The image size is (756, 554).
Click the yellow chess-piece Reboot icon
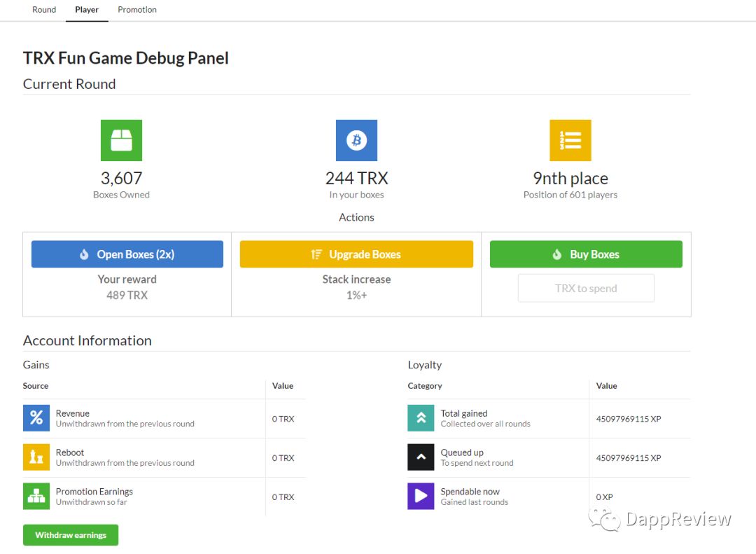click(36, 457)
